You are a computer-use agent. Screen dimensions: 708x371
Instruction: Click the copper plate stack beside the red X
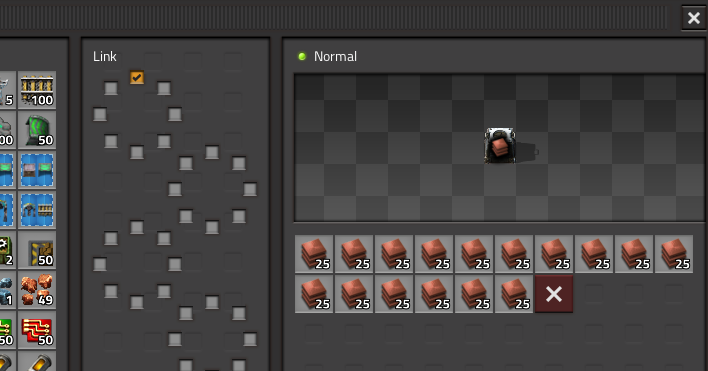[514, 294]
